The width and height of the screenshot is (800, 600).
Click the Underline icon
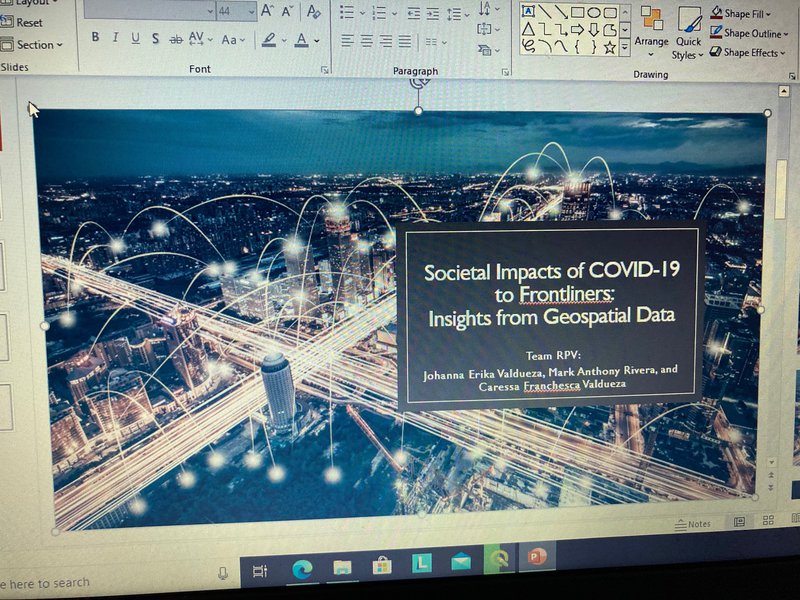tap(135, 38)
